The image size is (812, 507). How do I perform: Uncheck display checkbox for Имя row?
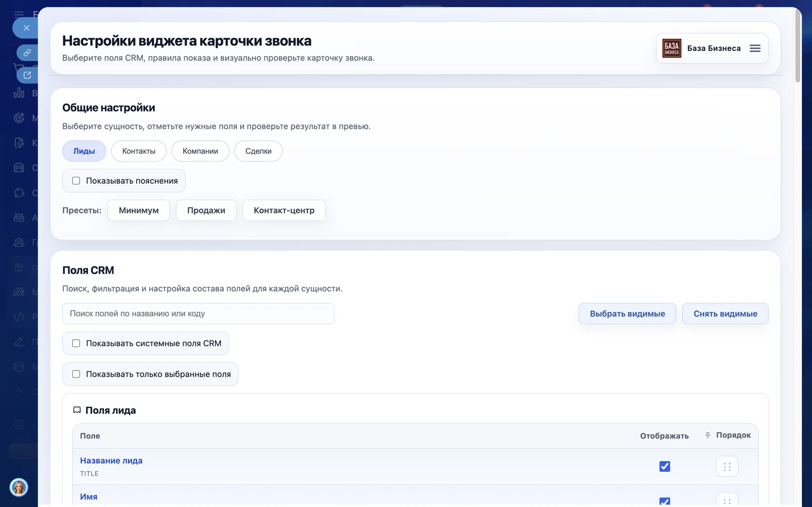[665, 502]
